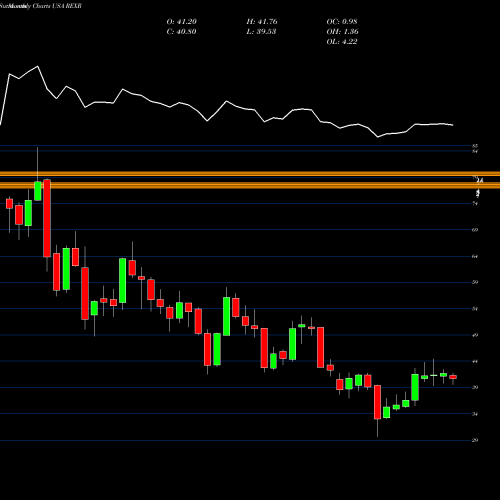Image resolution: width=500 pixels, height=500 pixels.
Task: Click the OH: 1.36 reading
Action: [342, 32]
